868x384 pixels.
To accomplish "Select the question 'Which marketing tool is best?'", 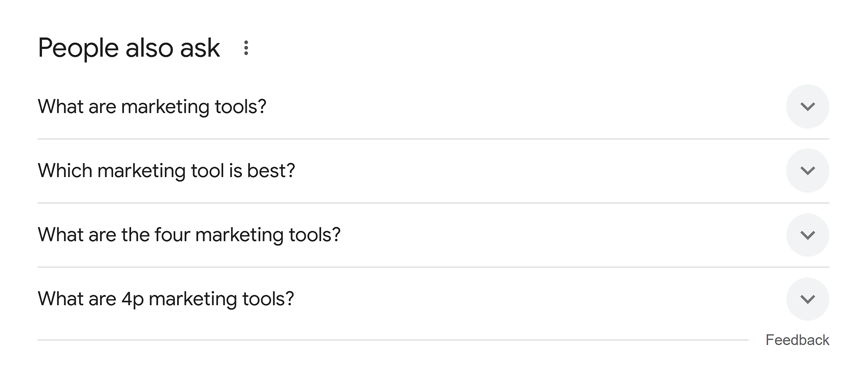I will 167,170.
